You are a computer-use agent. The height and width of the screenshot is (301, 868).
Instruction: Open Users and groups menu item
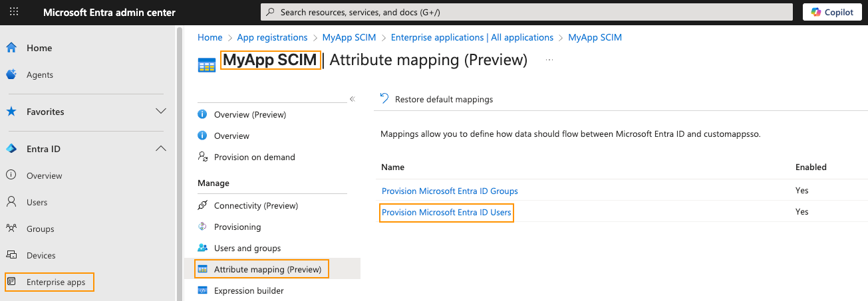(x=247, y=248)
